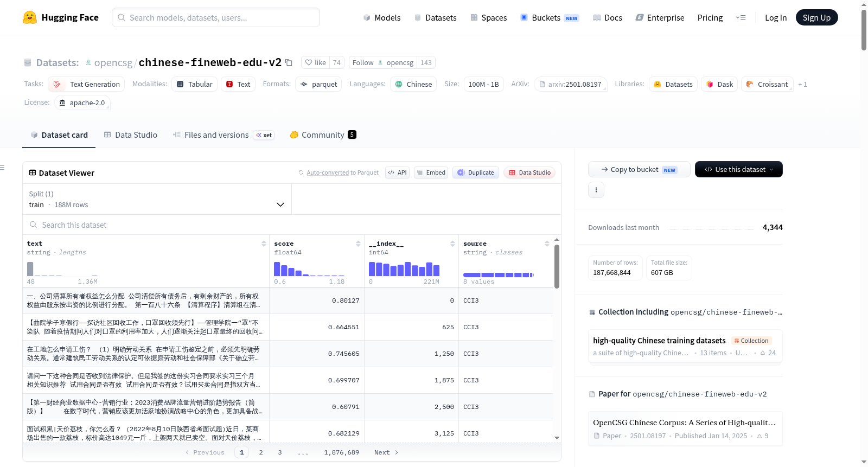
Task: Go to page 3 of results
Action: click(280, 452)
